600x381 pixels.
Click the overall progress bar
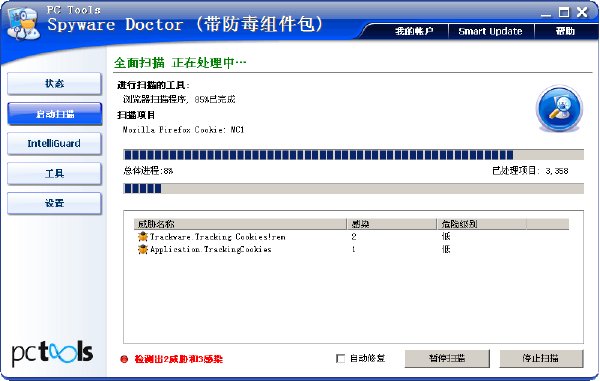(x=354, y=188)
